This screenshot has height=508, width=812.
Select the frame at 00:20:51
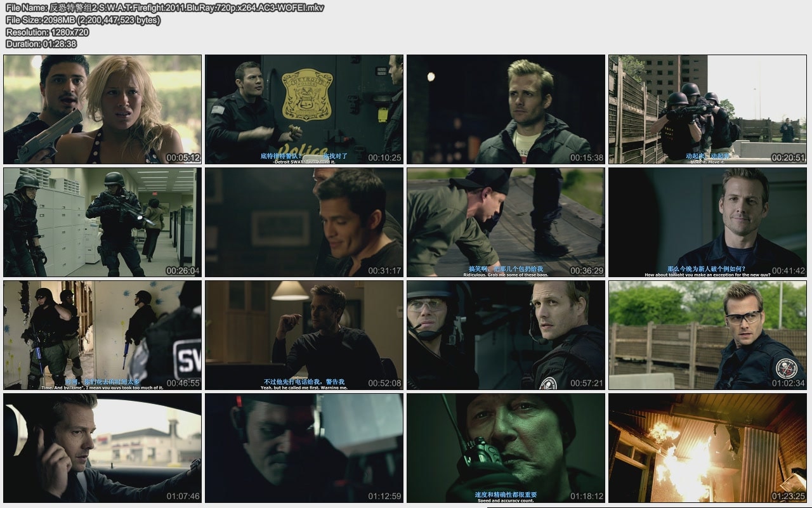707,109
